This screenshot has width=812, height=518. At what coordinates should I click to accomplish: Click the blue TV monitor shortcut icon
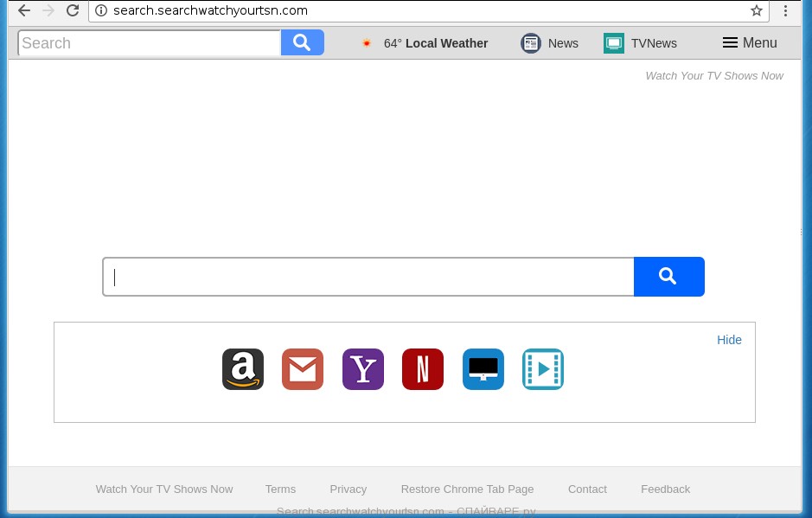click(483, 369)
